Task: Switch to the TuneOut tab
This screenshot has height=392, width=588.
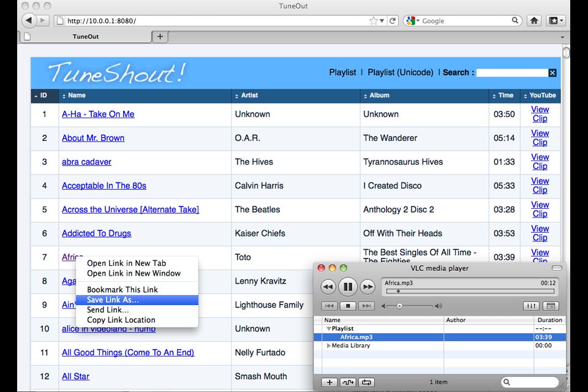Action: [86, 36]
